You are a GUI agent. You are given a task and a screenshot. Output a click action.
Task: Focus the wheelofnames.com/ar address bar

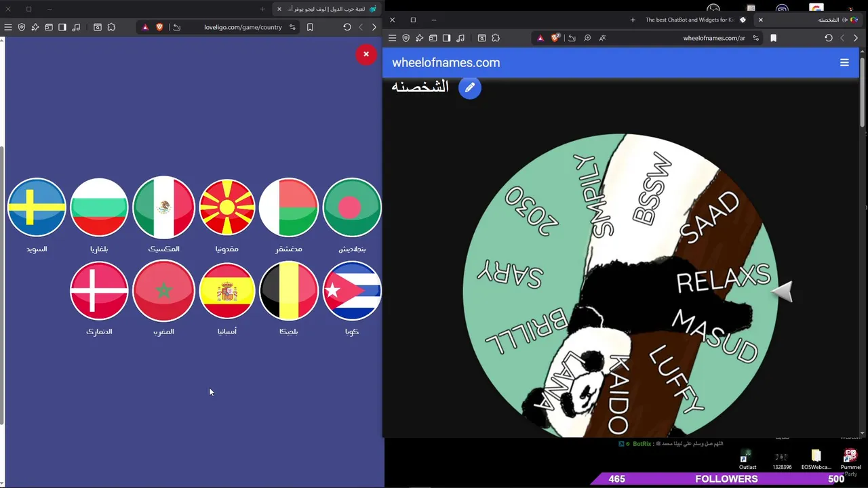coord(714,38)
